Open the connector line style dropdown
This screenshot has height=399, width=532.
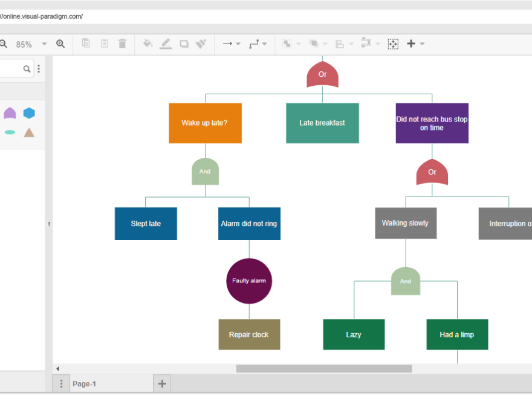264,44
